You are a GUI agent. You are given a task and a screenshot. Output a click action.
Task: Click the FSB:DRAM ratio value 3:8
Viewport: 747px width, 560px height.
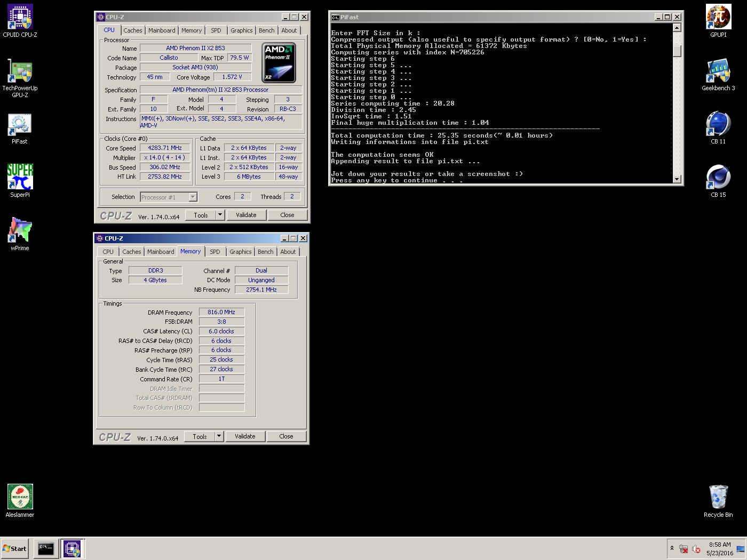tap(221, 322)
